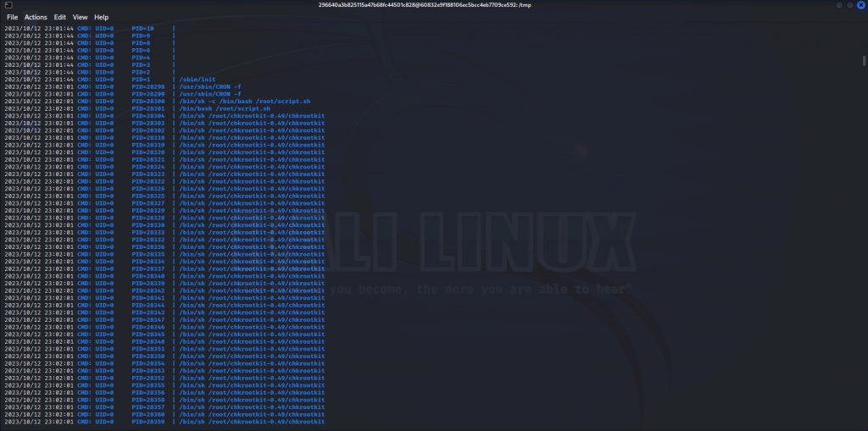Viewport: 868px width, 431px height.
Task: Click the terminal icon in title bar
Action: (8, 5)
